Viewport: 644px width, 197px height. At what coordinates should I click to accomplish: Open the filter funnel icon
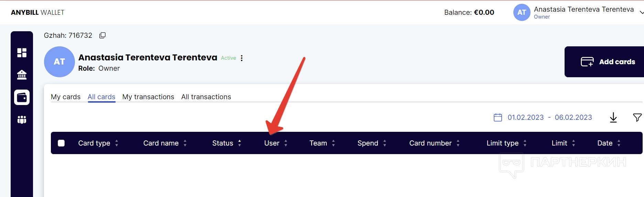(637, 118)
